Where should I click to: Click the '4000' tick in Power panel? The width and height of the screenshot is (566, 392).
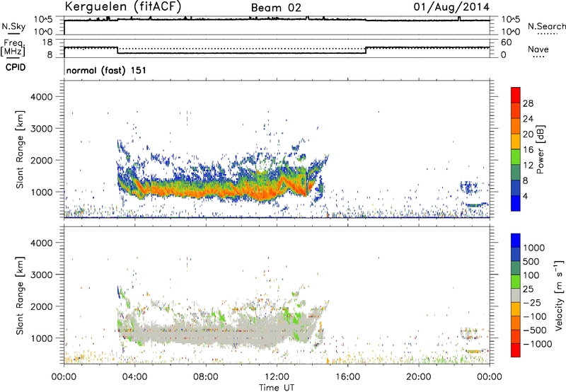pos(42,97)
